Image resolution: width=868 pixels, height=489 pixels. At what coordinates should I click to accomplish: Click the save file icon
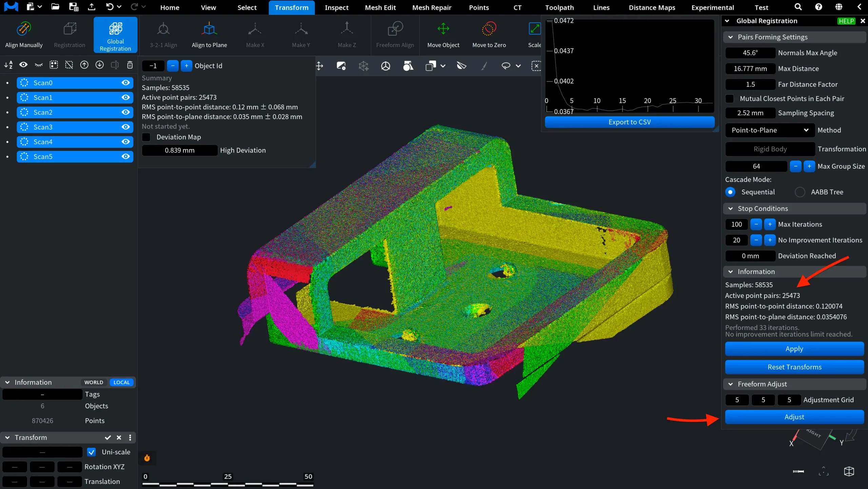(x=74, y=7)
